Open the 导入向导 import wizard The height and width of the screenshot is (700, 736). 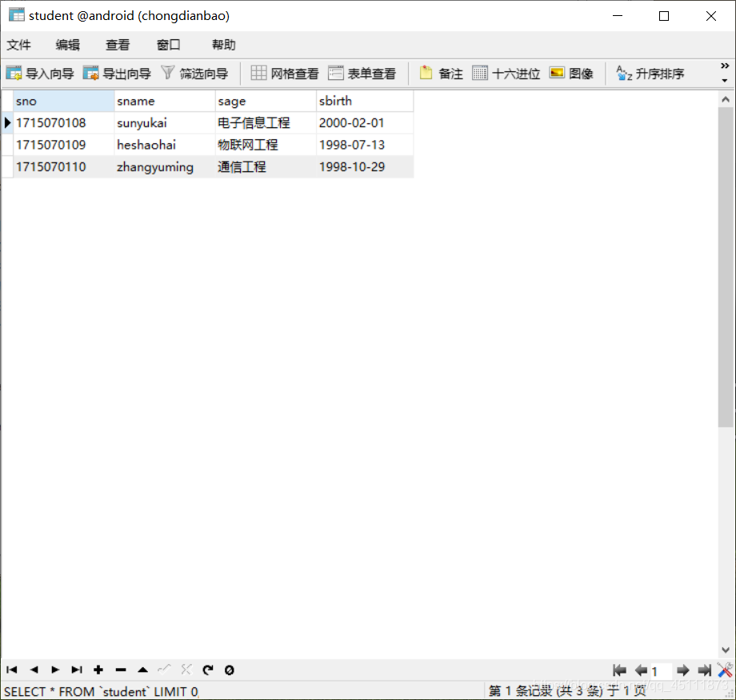coord(40,74)
